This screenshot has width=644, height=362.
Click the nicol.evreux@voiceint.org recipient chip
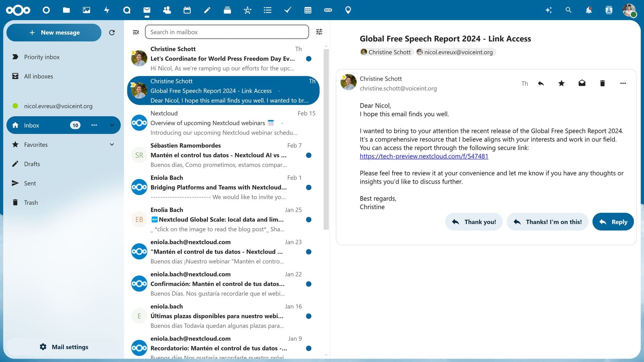click(455, 52)
